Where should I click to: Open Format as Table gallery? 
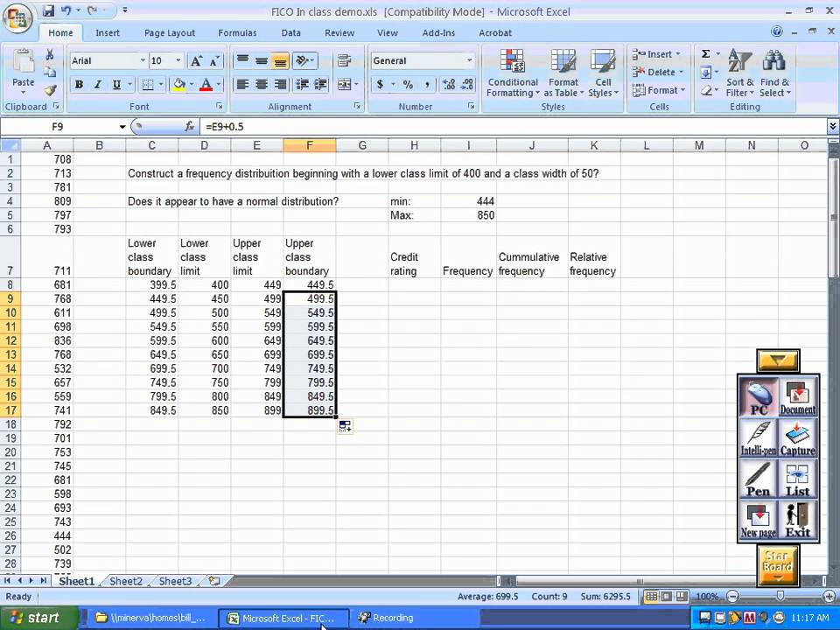click(x=563, y=73)
